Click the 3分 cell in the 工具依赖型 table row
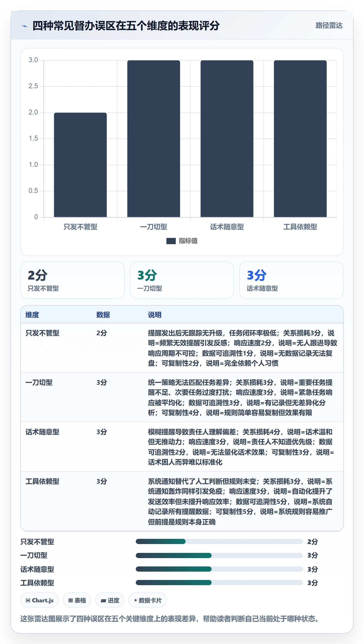Viewport: 364px width, 644px height. pyautogui.click(x=102, y=481)
